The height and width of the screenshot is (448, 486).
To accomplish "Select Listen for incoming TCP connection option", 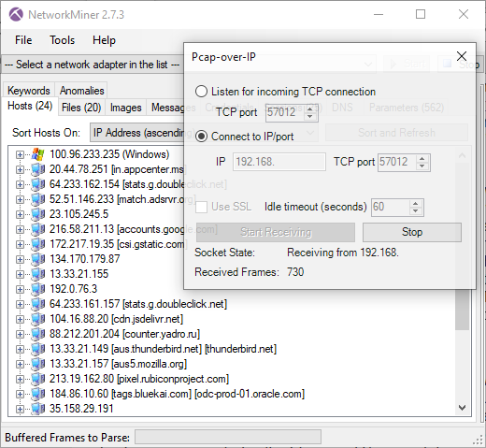I will pyautogui.click(x=201, y=92).
